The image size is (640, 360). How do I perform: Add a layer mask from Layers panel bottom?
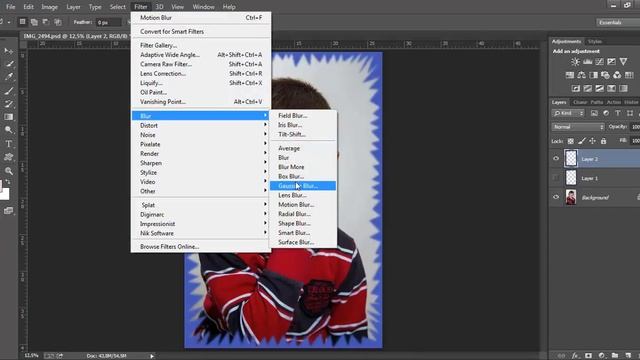pyautogui.click(x=588, y=356)
